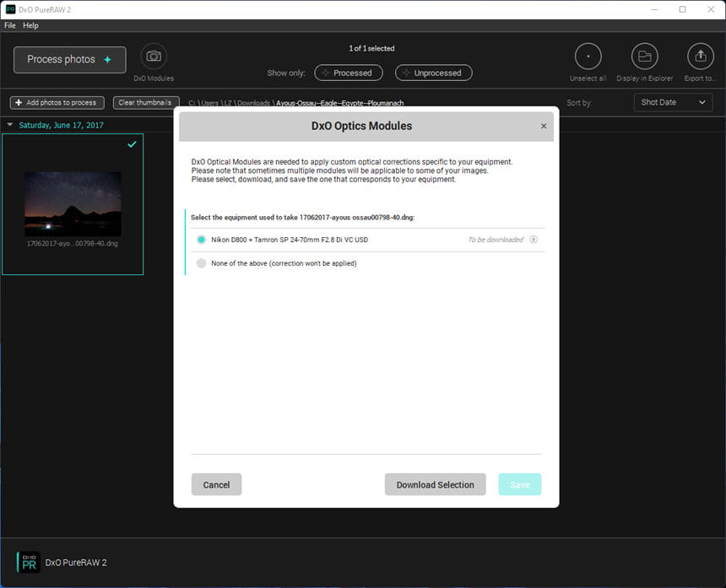Click the Export to upload icon
The width and height of the screenshot is (726, 588).
point(701,57)
